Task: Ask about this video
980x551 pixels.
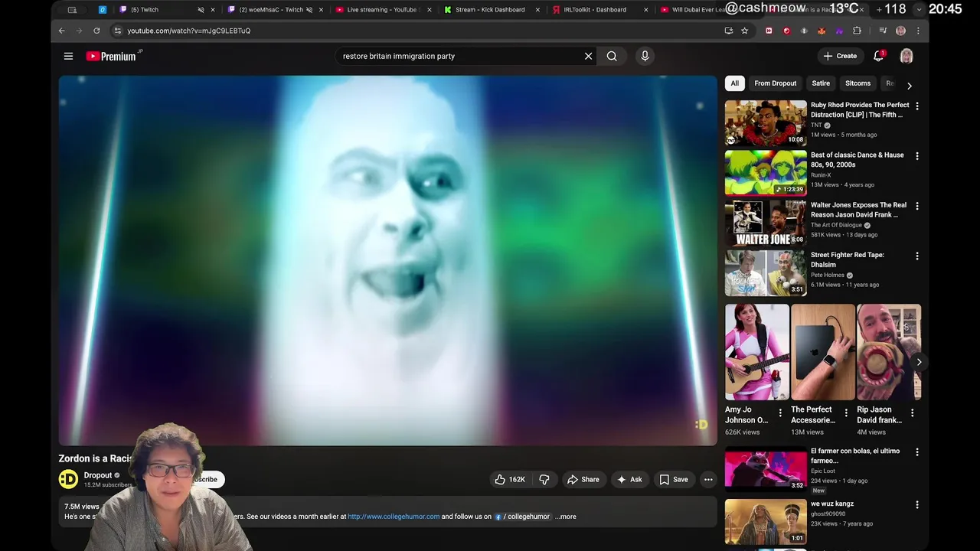Action: point(629,479)
